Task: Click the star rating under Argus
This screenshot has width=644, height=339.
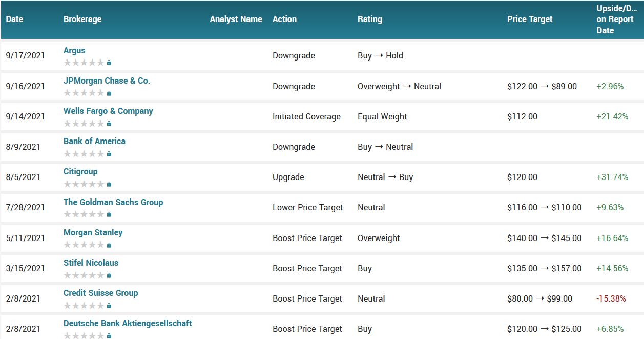Action: pyautogui.click(x=84, y=63)
